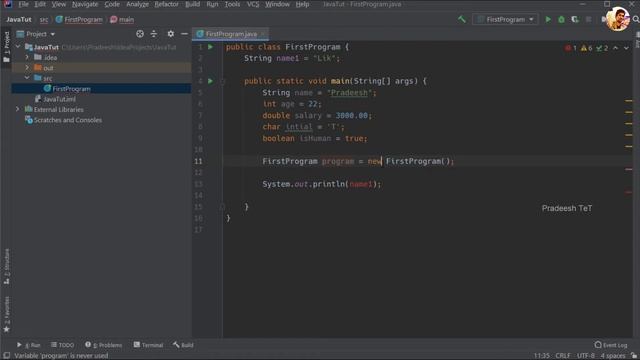Click run gutter icon beside class line 1
The width and height of the screenshot is (640, 360).
[x=211, y=47]
